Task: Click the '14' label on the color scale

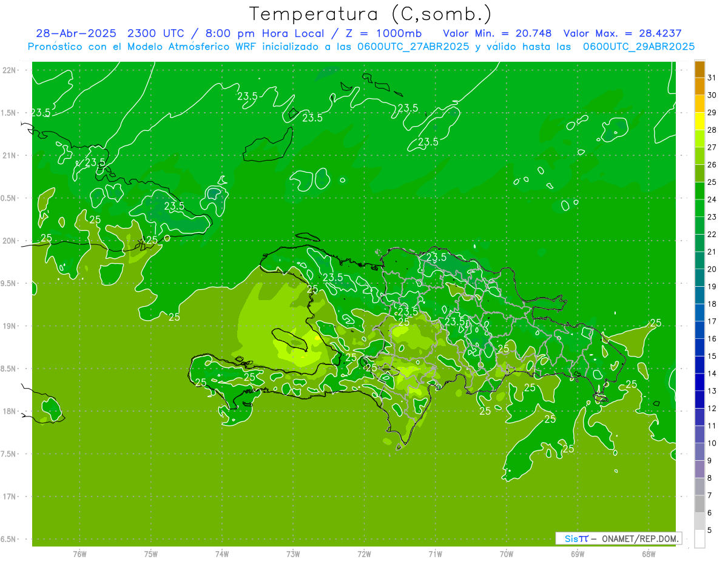Action: click(x=712, y=373)
